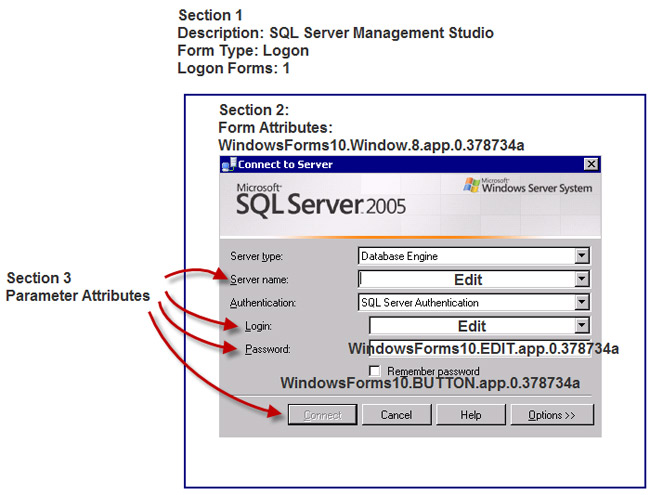
Task: Click the Connect button
Action: coord(323,415)
